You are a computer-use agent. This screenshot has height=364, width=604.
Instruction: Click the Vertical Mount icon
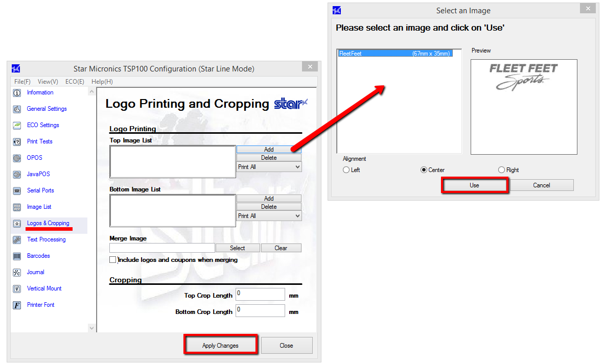[17, 288]
